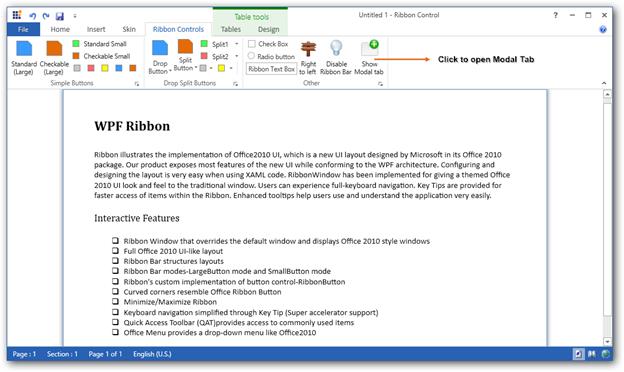Image resolution: width=624 pixels, height=372 pixels.
Task: Expand the Split2 dropdown arrow
Action: pos(236,56)
